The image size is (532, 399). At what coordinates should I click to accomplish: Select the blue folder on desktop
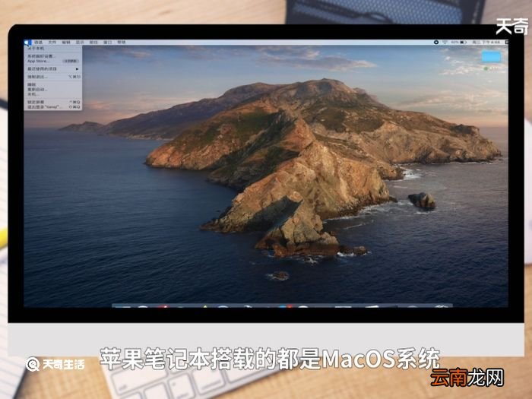coord(491,57)
